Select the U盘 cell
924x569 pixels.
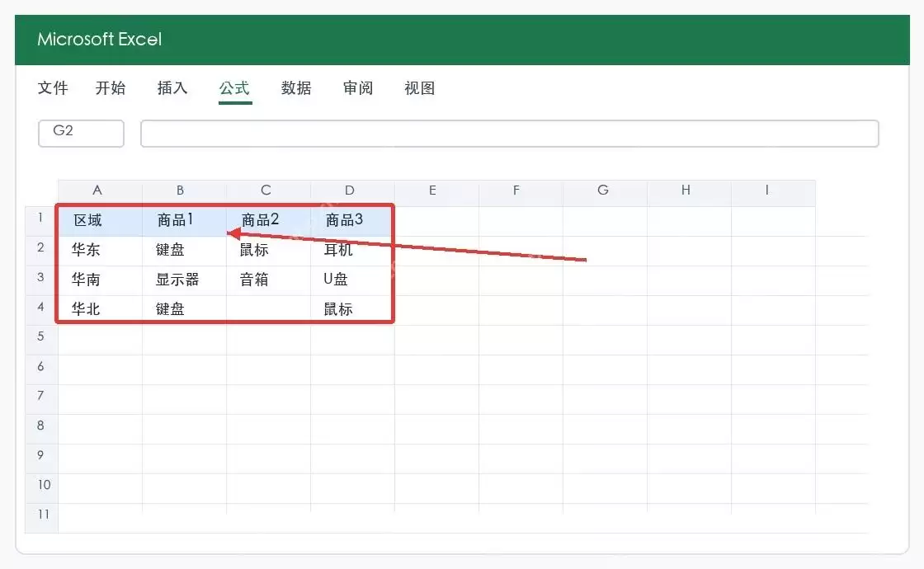coord(352,280)
